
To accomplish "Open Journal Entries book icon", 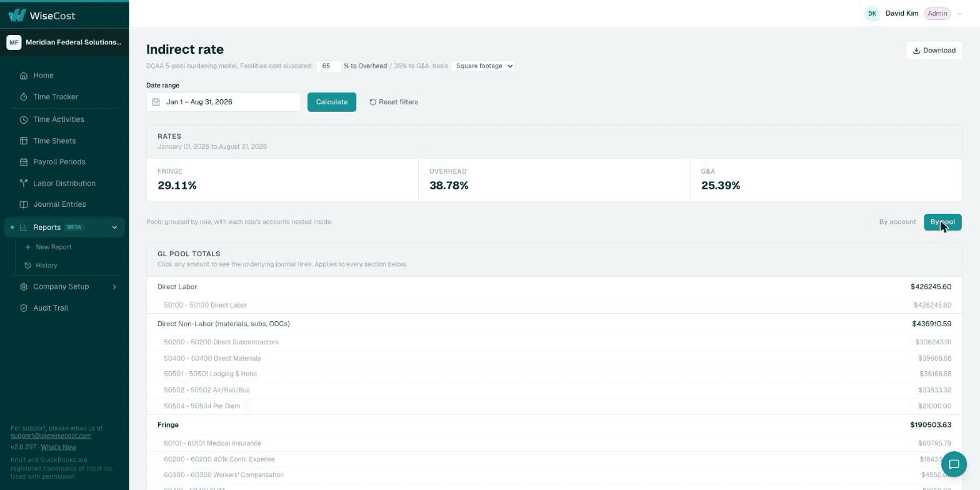I will 24,204.
